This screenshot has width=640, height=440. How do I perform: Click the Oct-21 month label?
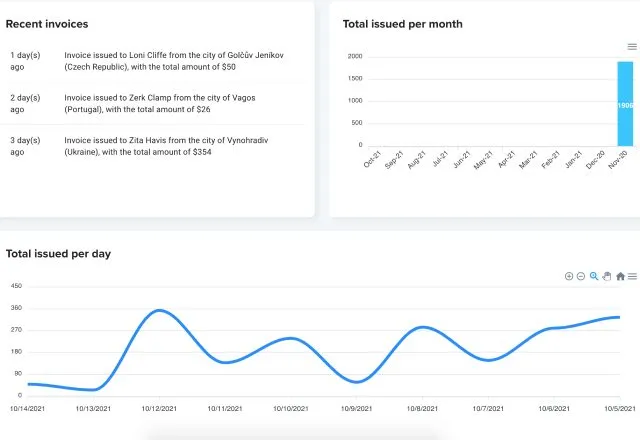pos(372,159)
